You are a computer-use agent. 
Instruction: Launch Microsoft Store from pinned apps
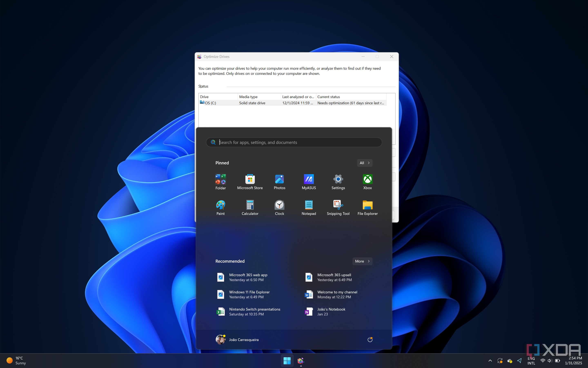tap(250, 182)
